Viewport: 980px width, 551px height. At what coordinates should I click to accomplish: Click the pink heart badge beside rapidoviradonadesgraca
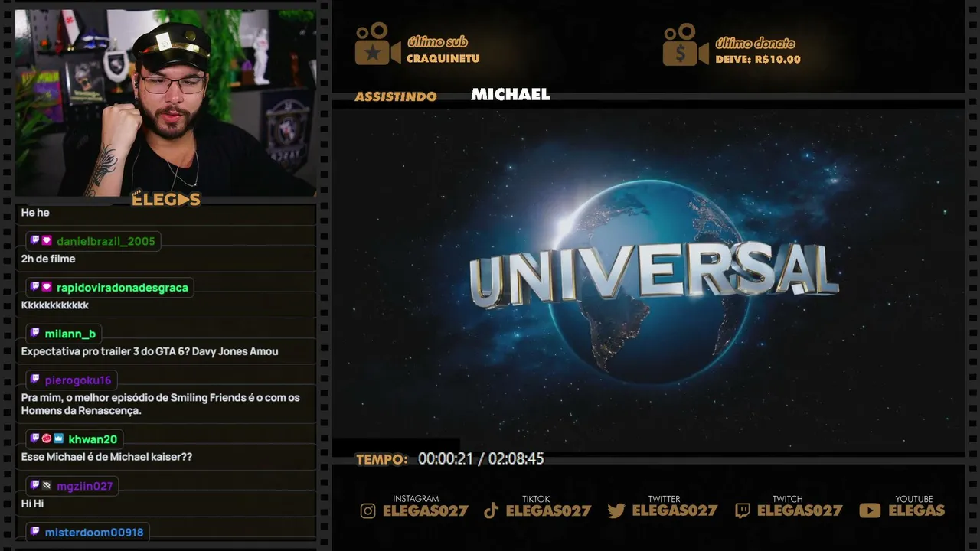point(47,288)
